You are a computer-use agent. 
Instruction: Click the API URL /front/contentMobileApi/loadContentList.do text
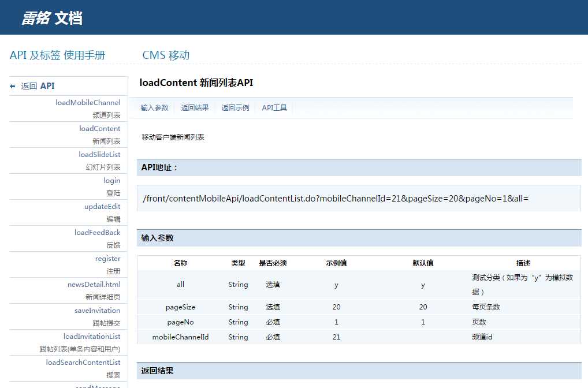pos(335,198)
